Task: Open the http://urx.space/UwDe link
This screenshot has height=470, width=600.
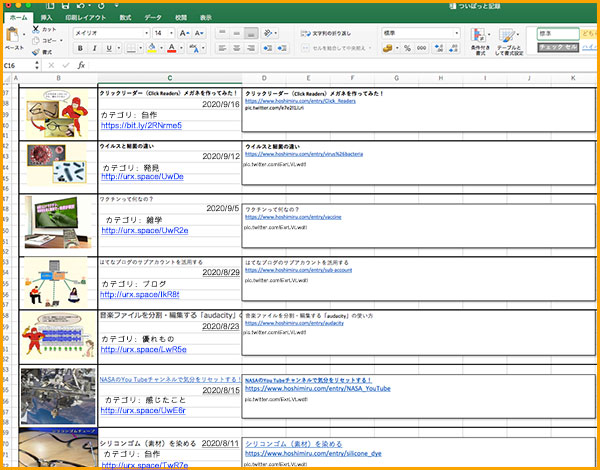Action: coord(142,176)
